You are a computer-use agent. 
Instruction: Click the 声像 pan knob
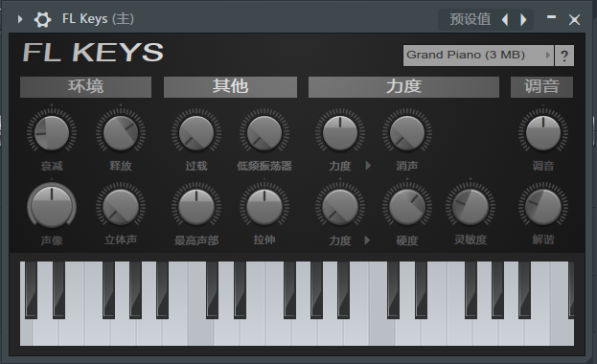[52, 207]
